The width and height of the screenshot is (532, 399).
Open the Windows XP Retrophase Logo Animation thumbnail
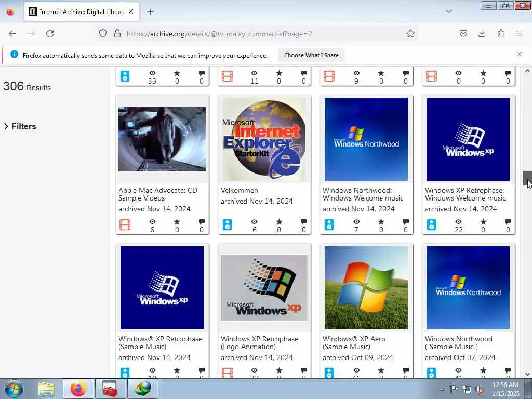tap(264, 288)
